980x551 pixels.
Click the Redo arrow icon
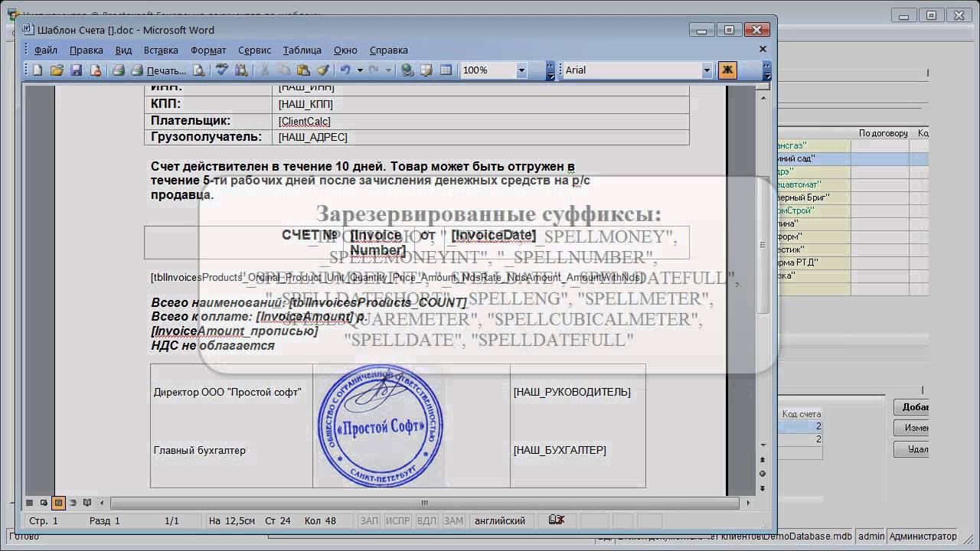tap(374, 70)
